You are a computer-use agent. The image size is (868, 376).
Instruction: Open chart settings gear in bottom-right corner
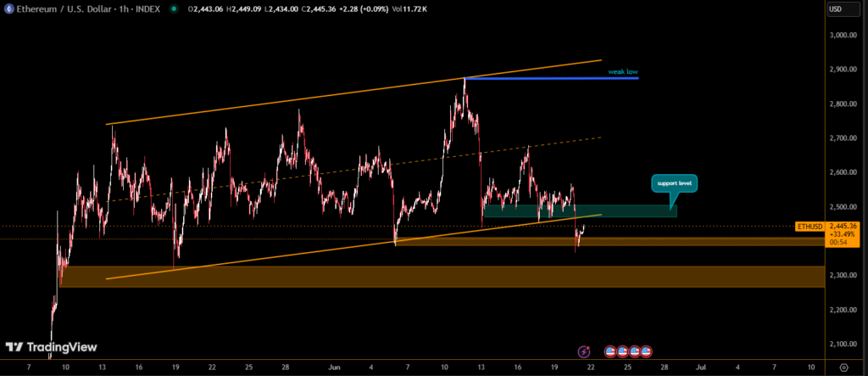click(x=845, y=367)
